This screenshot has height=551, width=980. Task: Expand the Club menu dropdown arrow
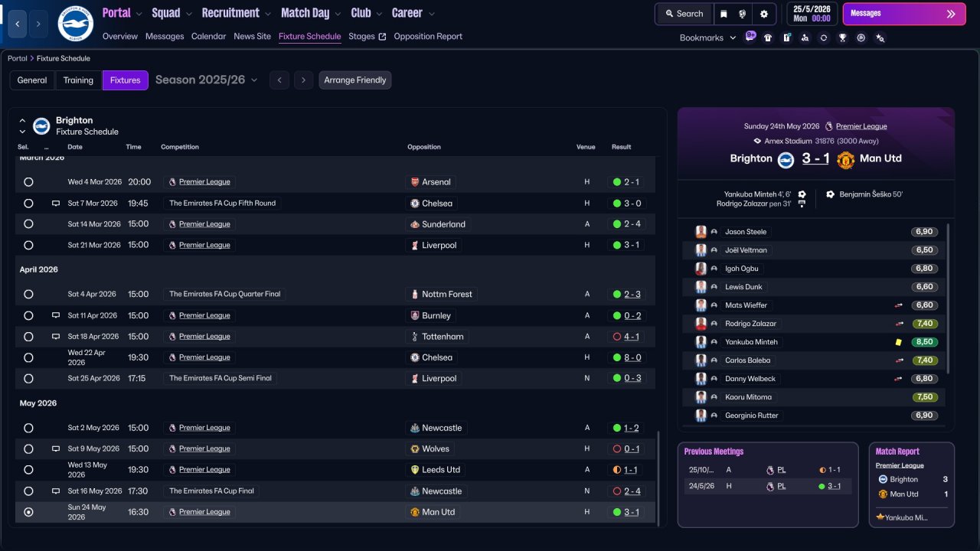(x=379, y=14)
